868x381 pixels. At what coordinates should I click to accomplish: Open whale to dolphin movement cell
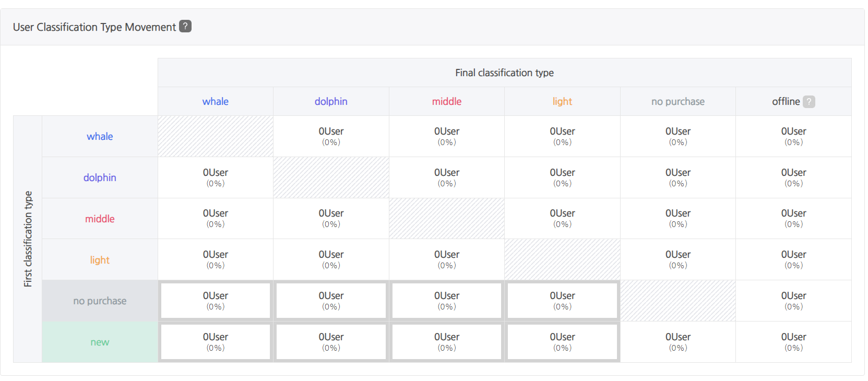click(331, 136)
